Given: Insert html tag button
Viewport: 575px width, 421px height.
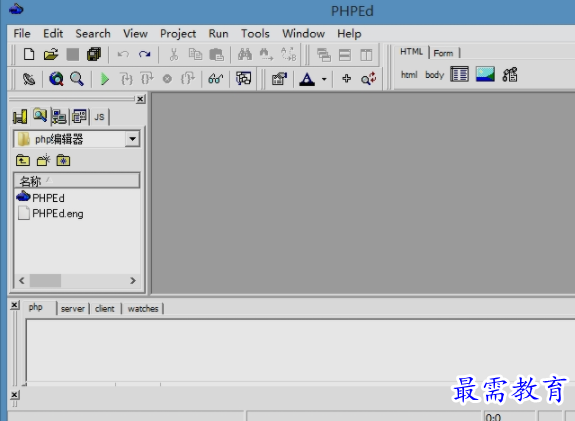Looking at the screenshot, I should pos(409,75).
